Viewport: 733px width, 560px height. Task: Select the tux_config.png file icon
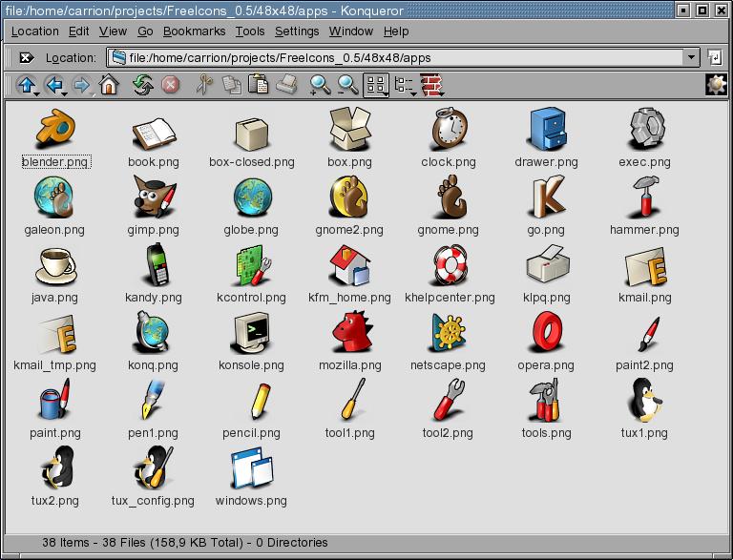point(154,467)
